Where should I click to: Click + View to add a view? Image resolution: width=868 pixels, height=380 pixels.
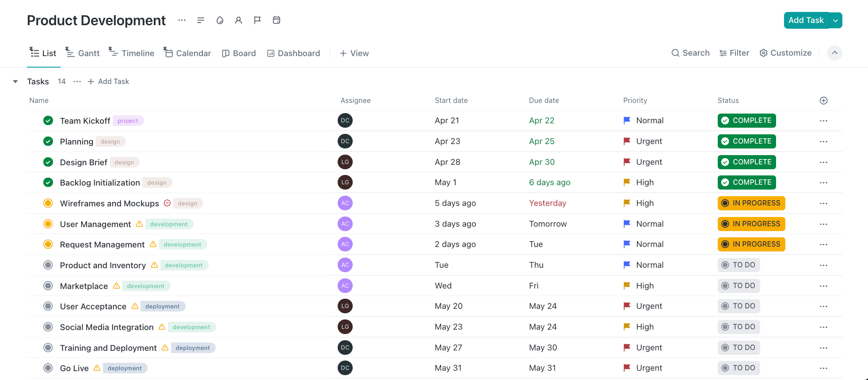pos(354,53)
